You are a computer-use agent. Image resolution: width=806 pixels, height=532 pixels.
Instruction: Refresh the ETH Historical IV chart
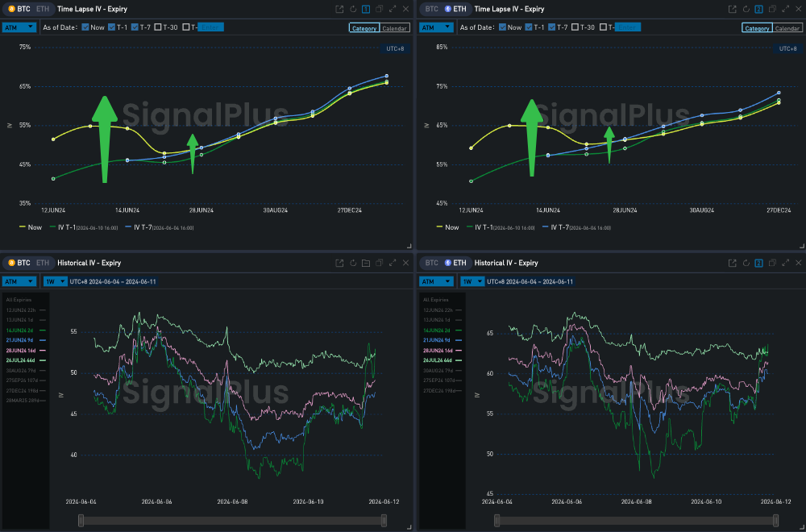[746, 263]
